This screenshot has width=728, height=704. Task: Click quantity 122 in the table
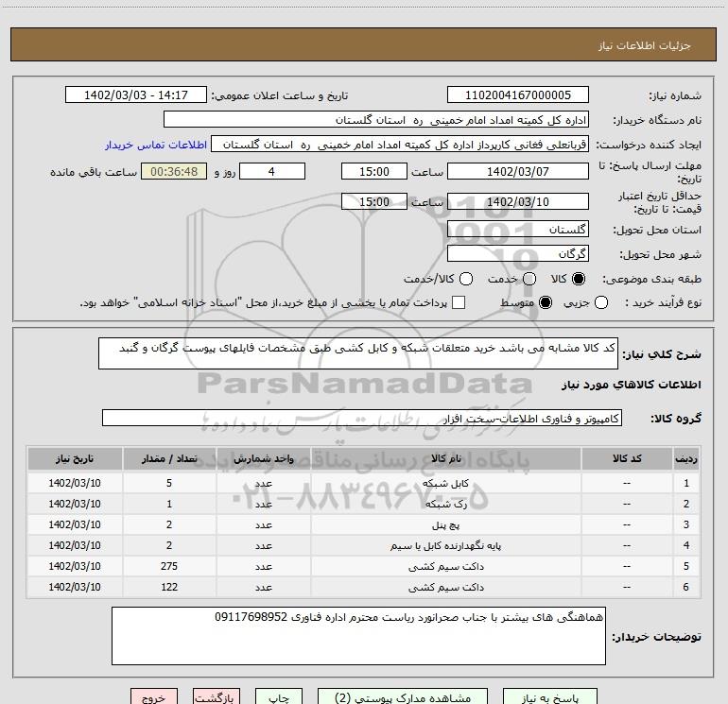click(x=169, y=587)
